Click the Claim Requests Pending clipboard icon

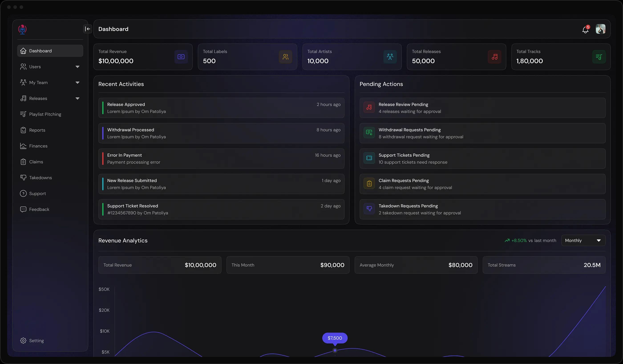pos(369,184)
